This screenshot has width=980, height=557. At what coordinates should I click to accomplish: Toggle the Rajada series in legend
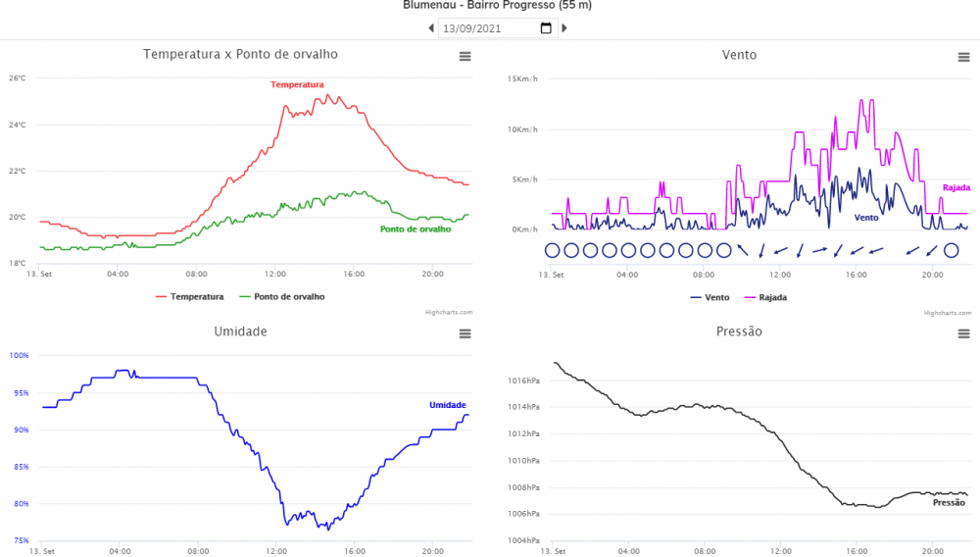(x=765, y=296)
